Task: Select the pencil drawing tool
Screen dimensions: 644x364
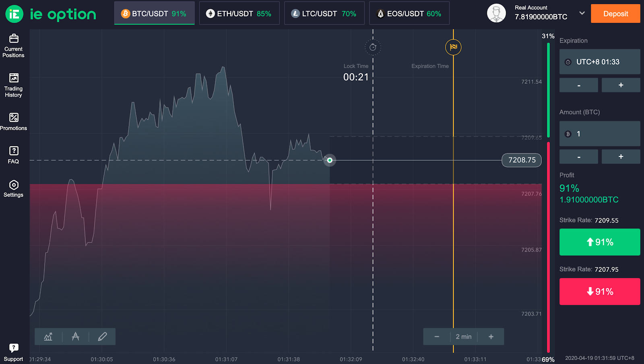Action: click(102, 337)
